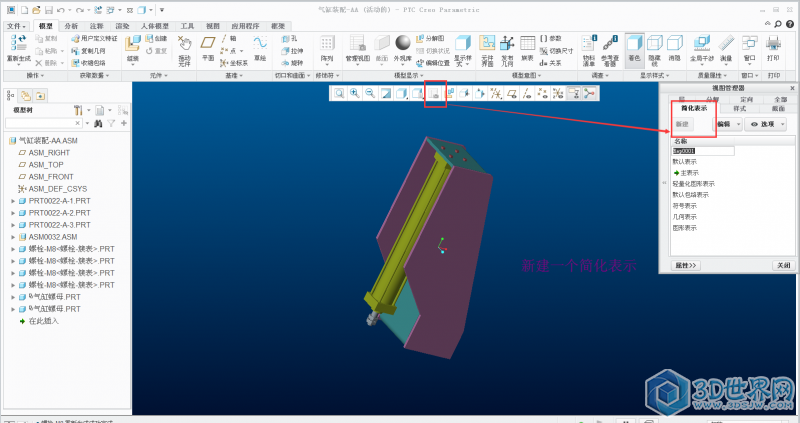Toggle 隐藏线 (Hidden Line) display style
Image resolution: width=800 pixels, height=423 pixels.
655,46
